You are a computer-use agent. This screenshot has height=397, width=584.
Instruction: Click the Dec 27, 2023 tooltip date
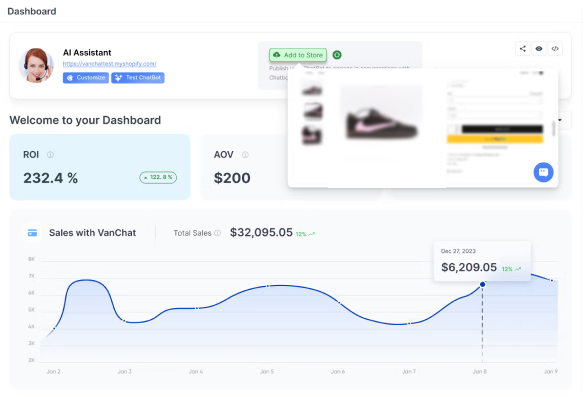pos(458,251)
